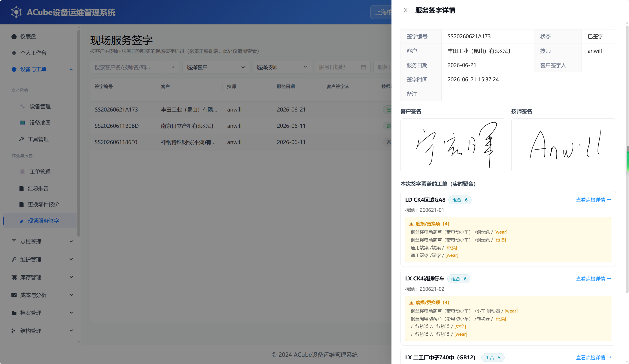Click the calendar icon in 服务日期起
Screen dimensions: 629x364
(x=363, y=67)
